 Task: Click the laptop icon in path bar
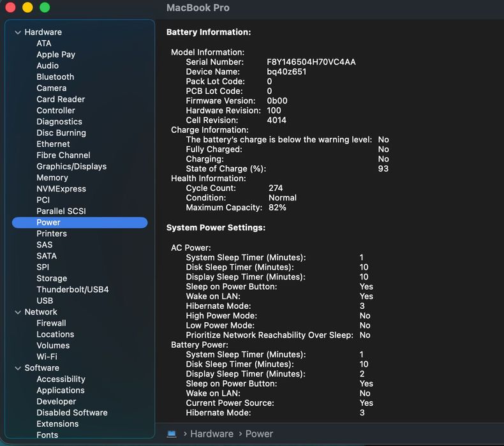pos(172,434)
